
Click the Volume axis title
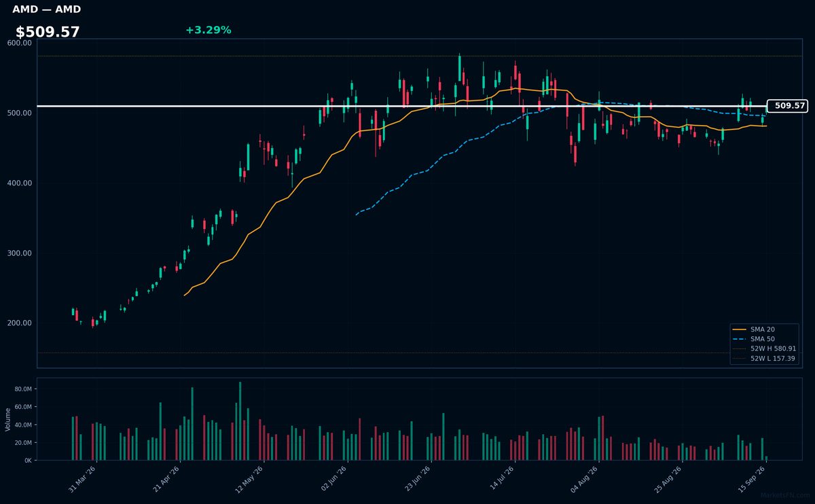(8, 419)
